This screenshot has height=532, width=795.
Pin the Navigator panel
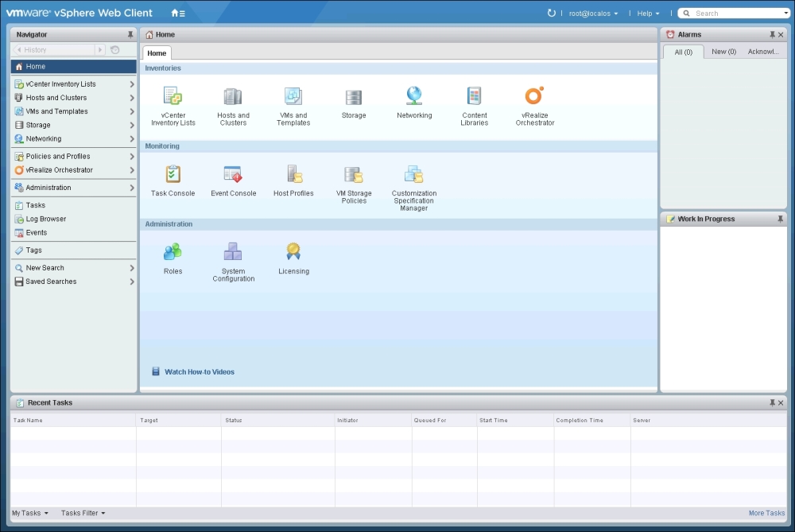coord(130,34)
